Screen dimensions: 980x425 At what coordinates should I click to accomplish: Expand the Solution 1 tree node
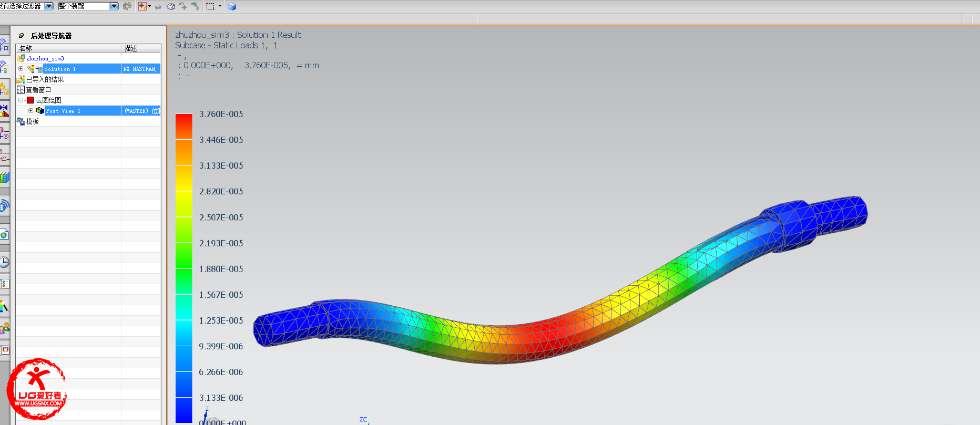point(21,69)
